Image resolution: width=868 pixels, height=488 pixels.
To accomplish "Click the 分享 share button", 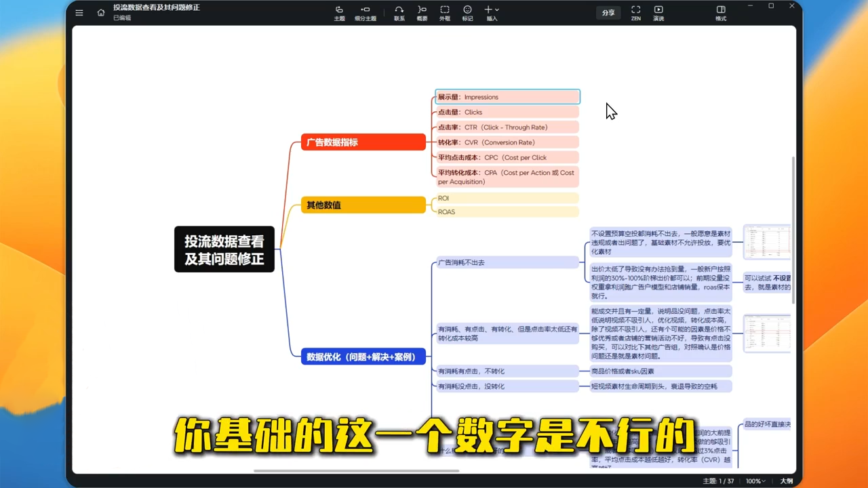I will tap(608, 12).
